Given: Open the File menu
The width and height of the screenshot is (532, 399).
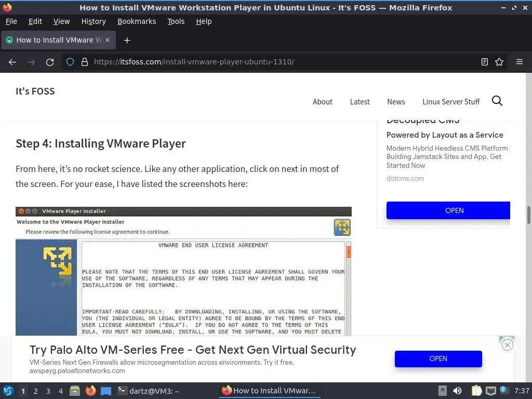Looking at the screenshot, I should tap(11, 21).
